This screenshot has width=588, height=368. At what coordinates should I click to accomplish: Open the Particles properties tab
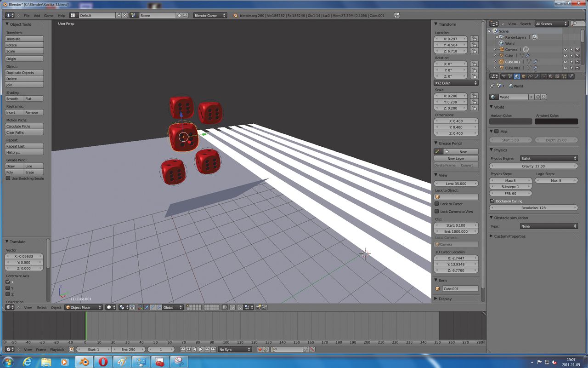564,76
